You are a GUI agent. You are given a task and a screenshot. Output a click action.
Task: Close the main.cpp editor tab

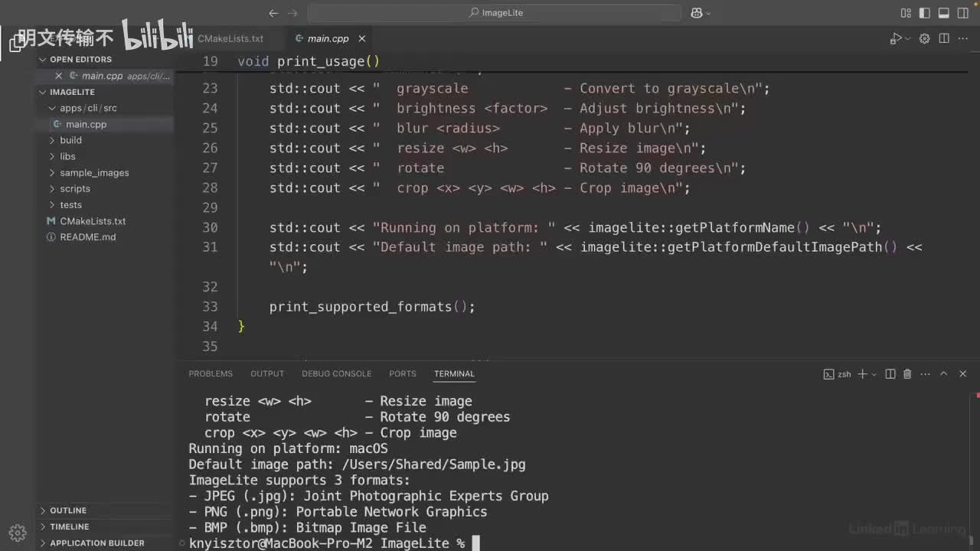362,38
